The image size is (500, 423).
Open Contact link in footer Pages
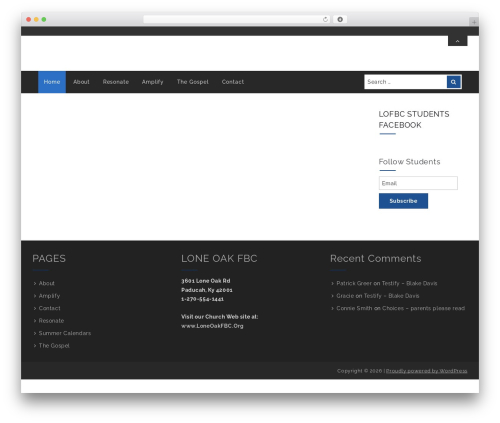coord(50,308)
